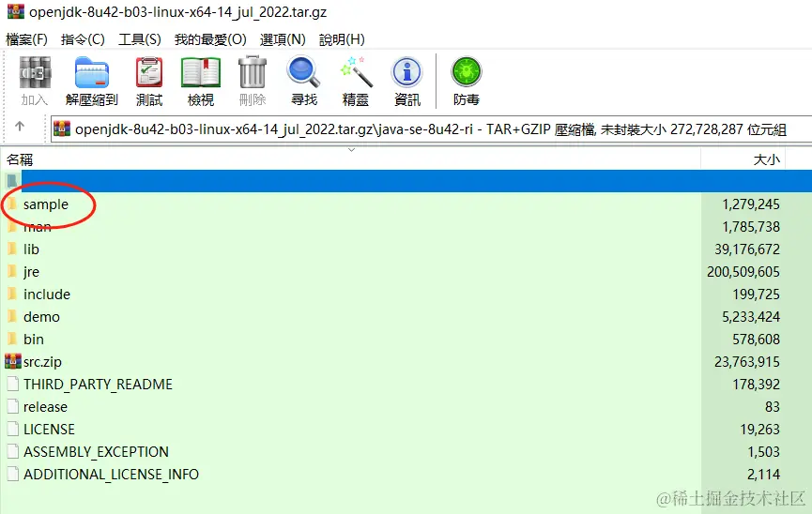Select the LICENSE file name
The width and height of the screenshot is (812, 514).
coord(49,429)
